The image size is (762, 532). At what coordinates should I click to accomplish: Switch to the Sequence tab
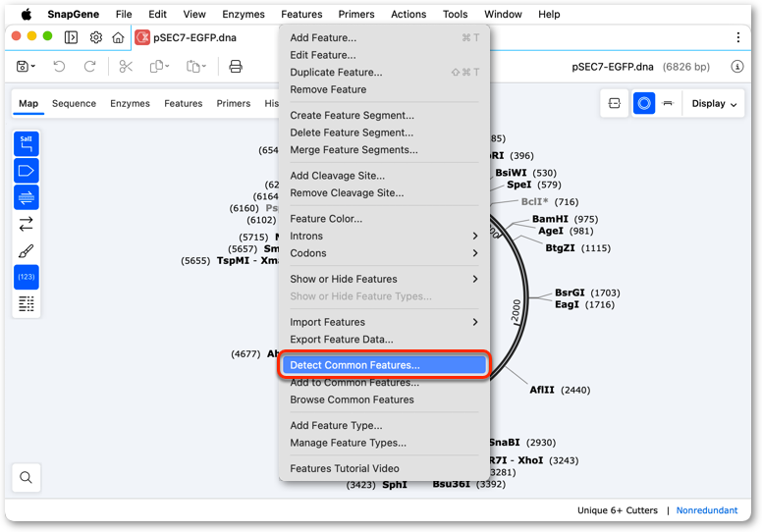[x=74, y=103]
